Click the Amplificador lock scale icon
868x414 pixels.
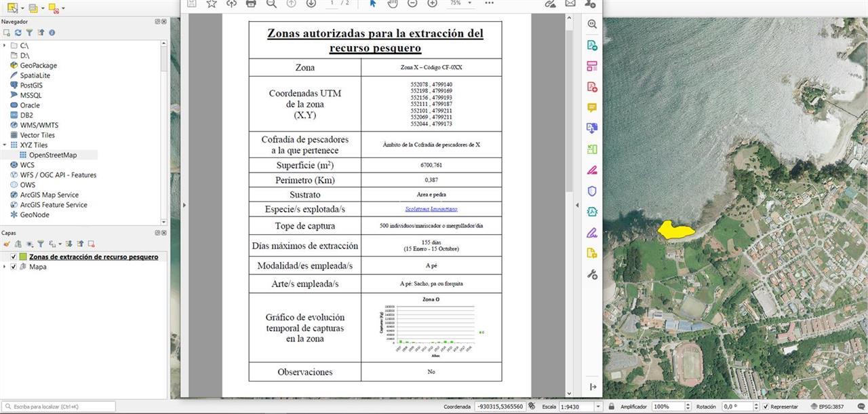[x=612, y=407]
